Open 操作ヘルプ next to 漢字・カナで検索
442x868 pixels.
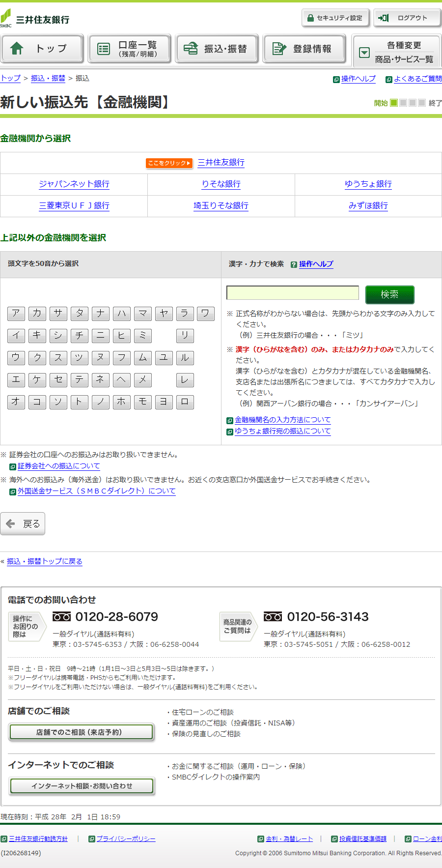point(316,264)
